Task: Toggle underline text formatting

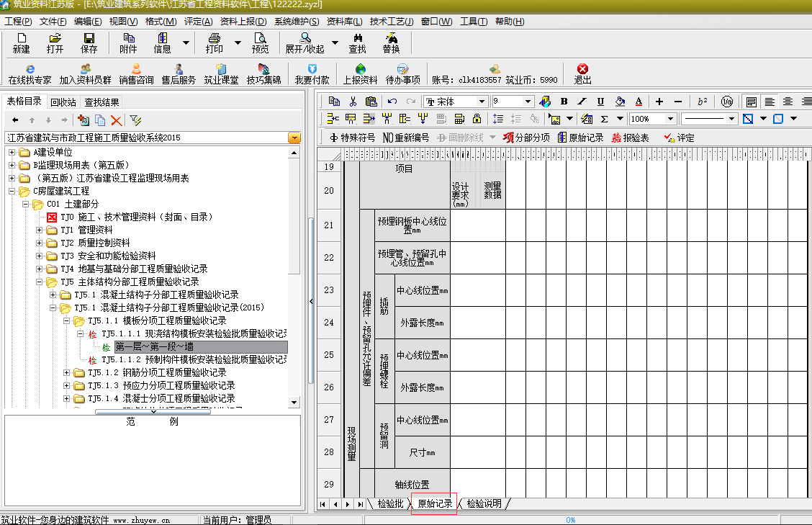Action: point(600,102)
